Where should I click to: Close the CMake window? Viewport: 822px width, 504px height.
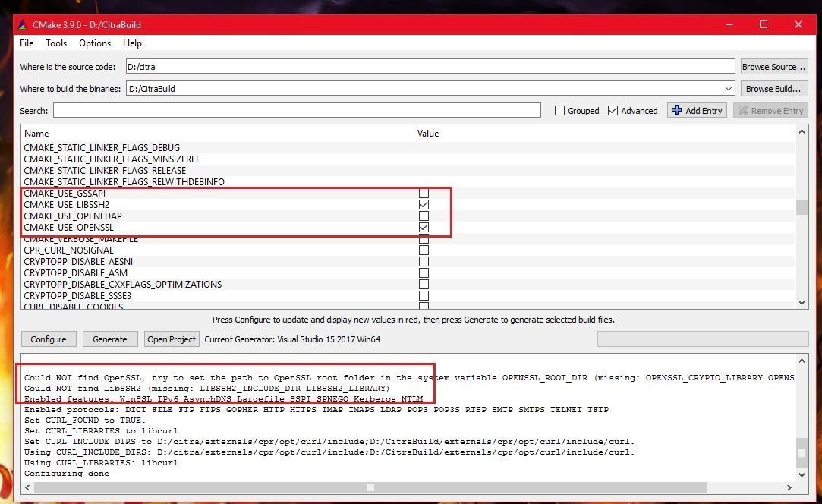tap(798, 24)
